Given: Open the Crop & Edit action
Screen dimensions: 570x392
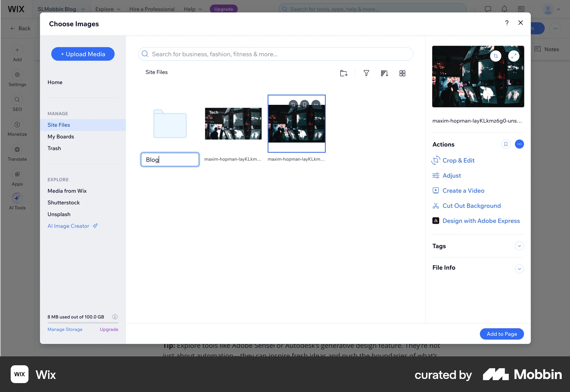Looking at the screenshot, I should 458,160.
